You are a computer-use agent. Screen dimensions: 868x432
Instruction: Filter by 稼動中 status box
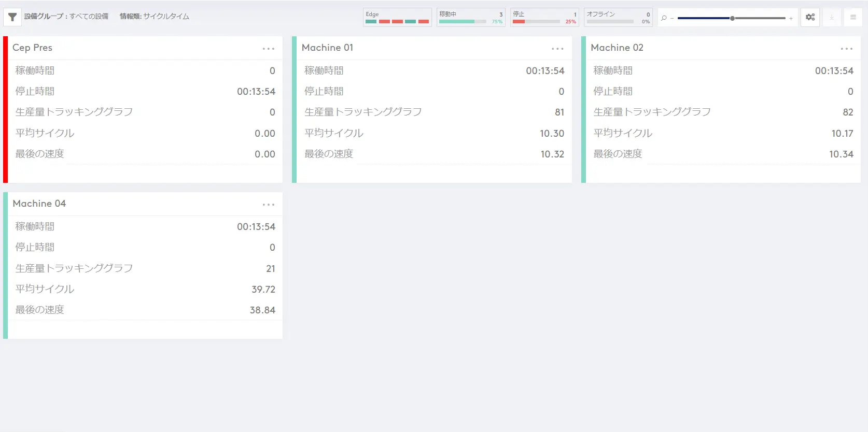pos(471,17)
